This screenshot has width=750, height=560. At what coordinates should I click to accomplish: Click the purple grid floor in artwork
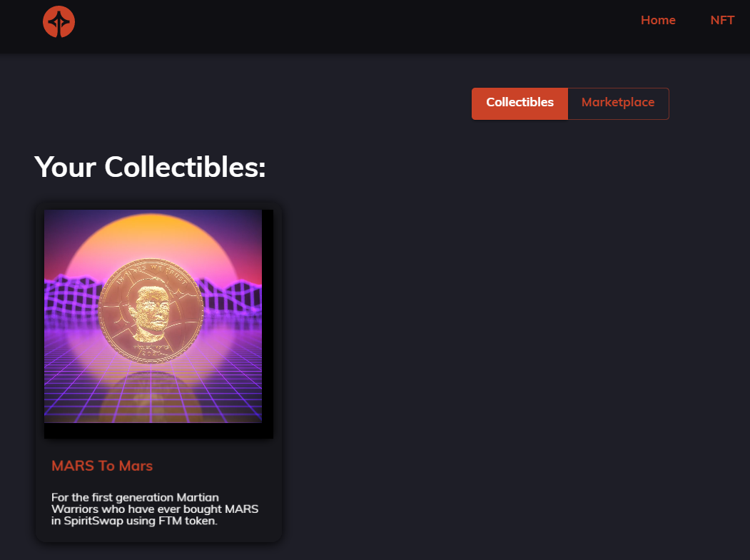[153, 392]
